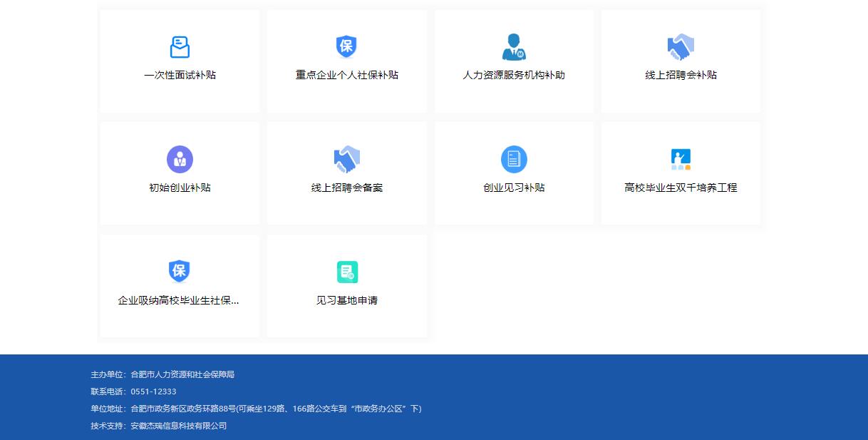
Task: Click the training icon above 高校毕业生双千培养工程
Action: click(x=681, y=159)
